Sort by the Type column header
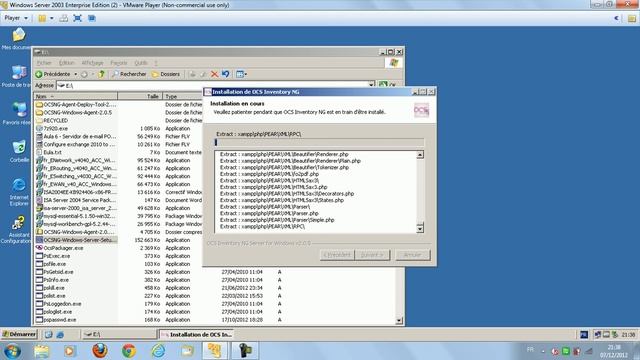 click(x=182, y=96)
